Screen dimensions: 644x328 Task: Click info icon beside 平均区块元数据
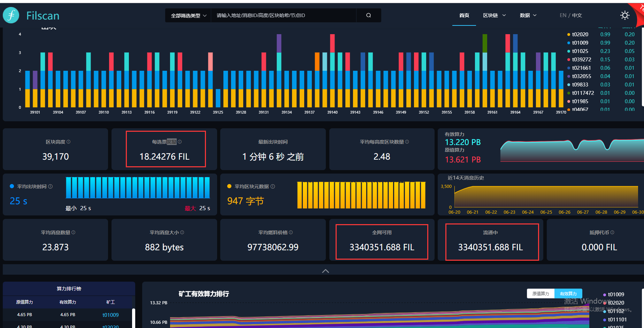point(273,186)
